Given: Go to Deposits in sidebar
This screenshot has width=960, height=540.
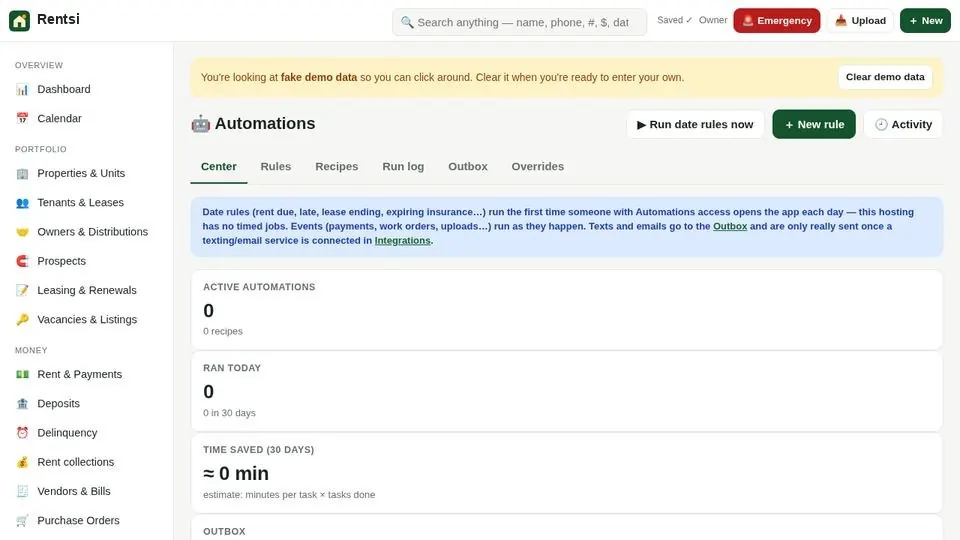Looking at the screenshot, I should coord(86,403).
